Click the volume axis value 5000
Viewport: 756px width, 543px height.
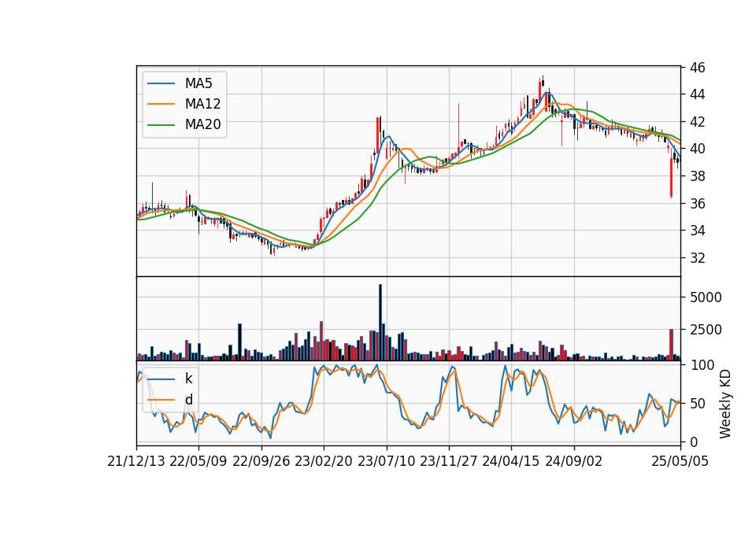click(x=706, y=297)
